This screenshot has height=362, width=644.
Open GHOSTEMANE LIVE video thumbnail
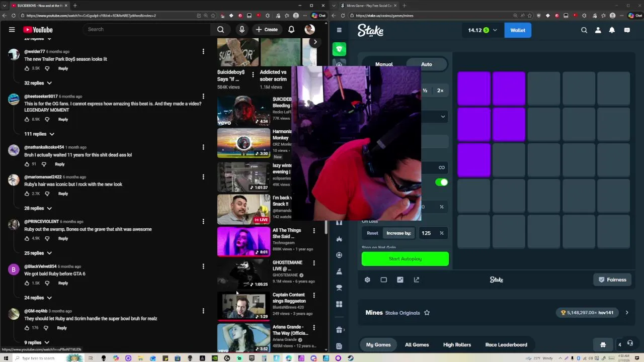[x=244, y=274]
